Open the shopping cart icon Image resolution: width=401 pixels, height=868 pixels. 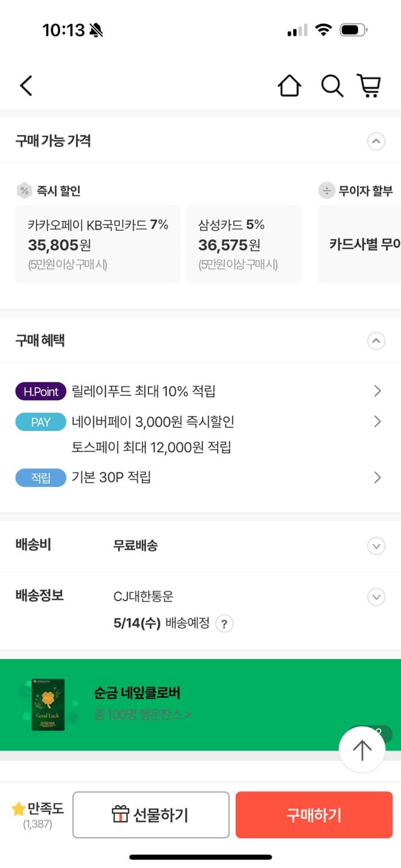pyautogui.click(x=369, y=86)
